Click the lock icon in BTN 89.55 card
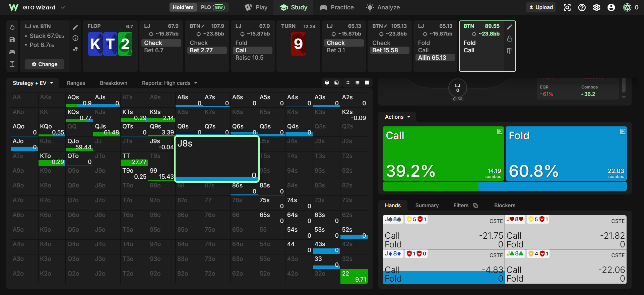The width and height of the screenshot is (644, 295). [510, 39]
